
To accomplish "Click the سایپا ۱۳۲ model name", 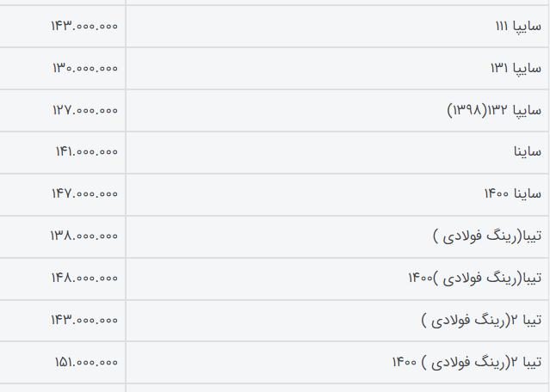I will click(x=514, y=110).
